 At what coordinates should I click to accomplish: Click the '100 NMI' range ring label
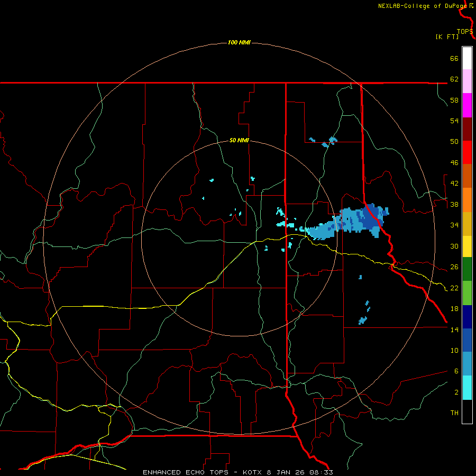click(x=239, y=42)
